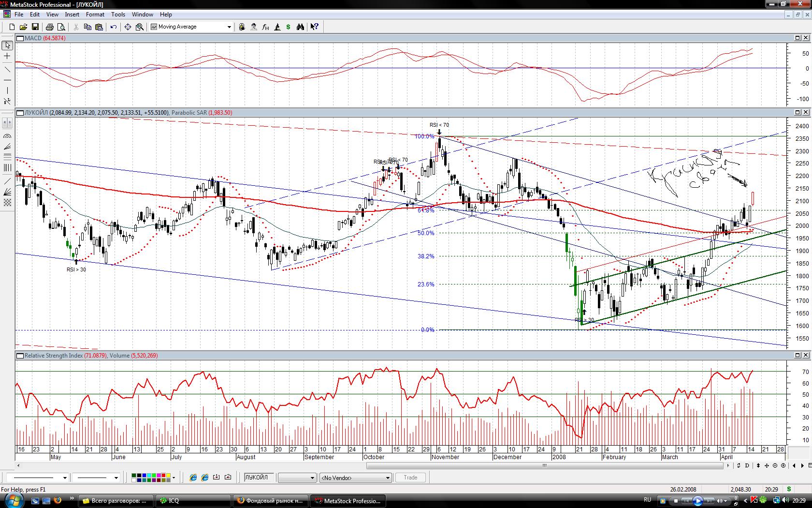Open the Format menu
This screenshot has height=508, width=812.
[95, 15]
